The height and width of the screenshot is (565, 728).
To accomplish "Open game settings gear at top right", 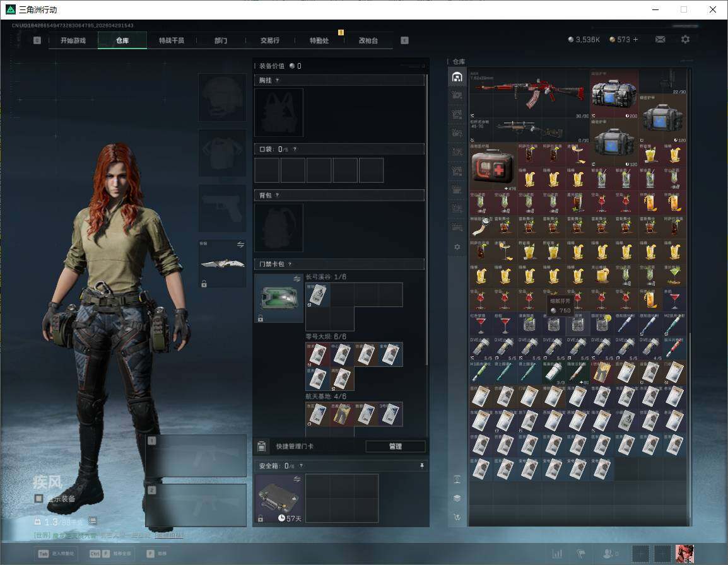I will pyautogui.click(x=685, y=40).
